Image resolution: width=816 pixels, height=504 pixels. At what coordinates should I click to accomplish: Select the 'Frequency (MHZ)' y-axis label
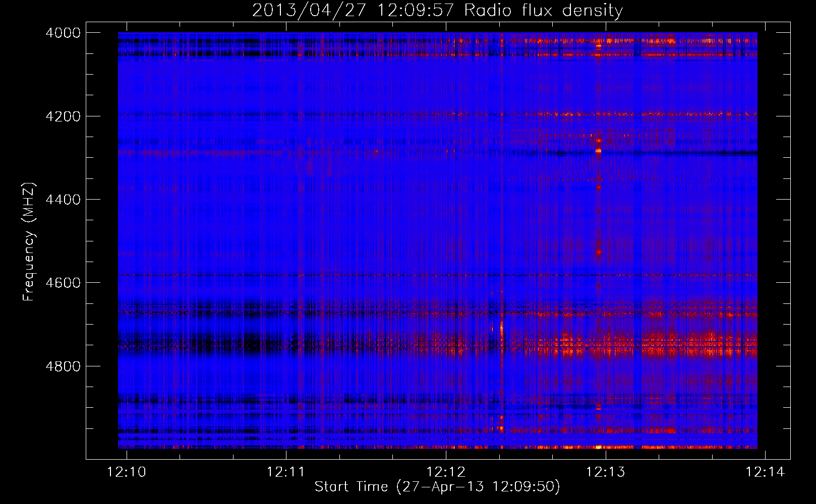pos(29,242)
